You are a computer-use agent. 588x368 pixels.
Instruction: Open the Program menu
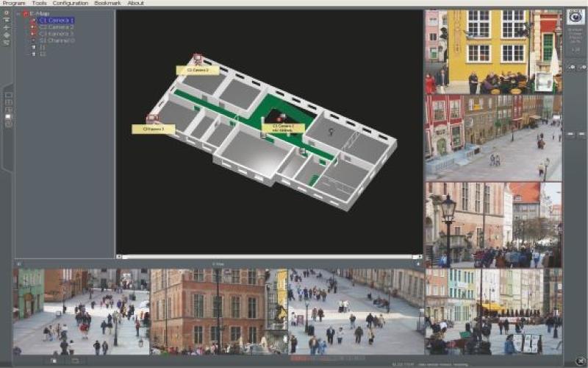(x=13, y=3)
